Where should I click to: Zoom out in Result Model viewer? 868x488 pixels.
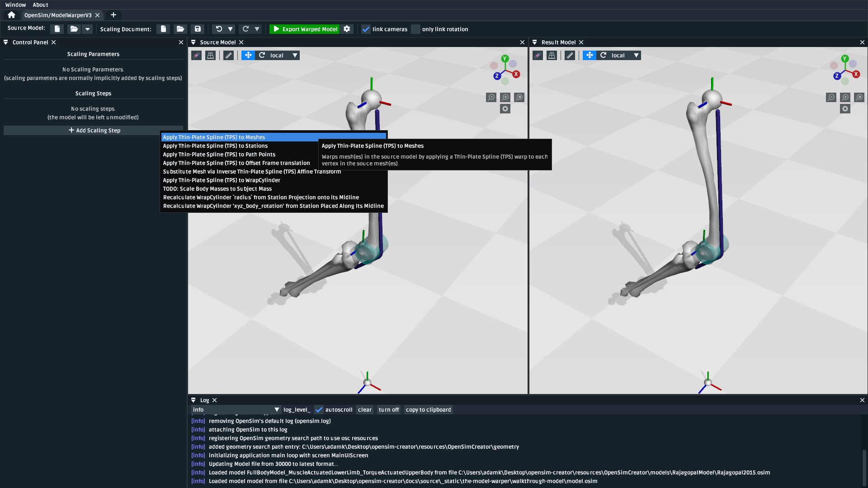tap(831, 97)
